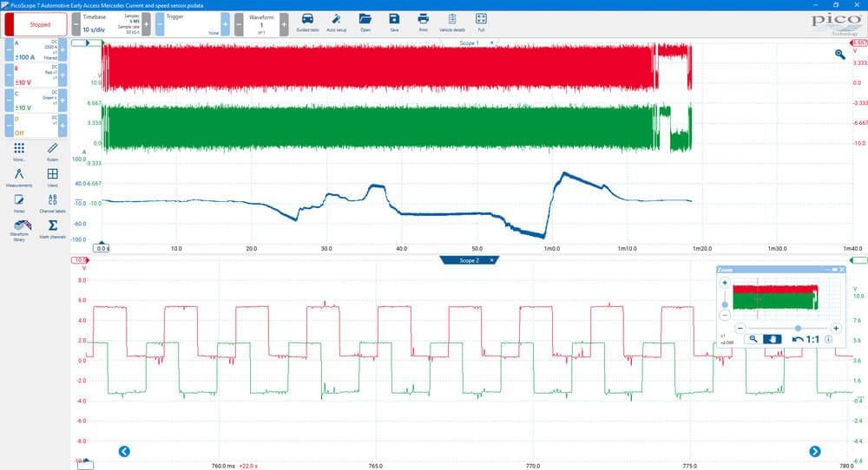This screenshot has width=868, height=470.
Task: Reset zoom with the 1:1 button
Action: pyautogui.click(x=806, y=340)
